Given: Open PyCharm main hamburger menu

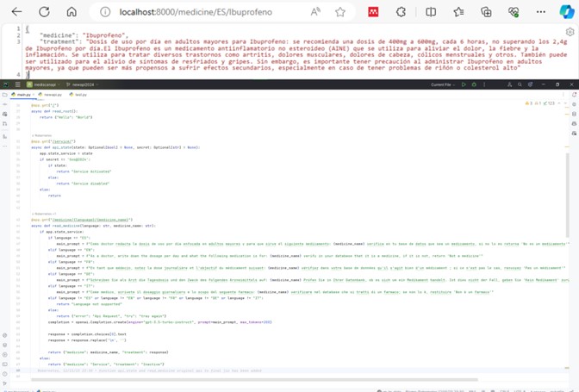Looking at the screenshot, I should pos(17,84).
